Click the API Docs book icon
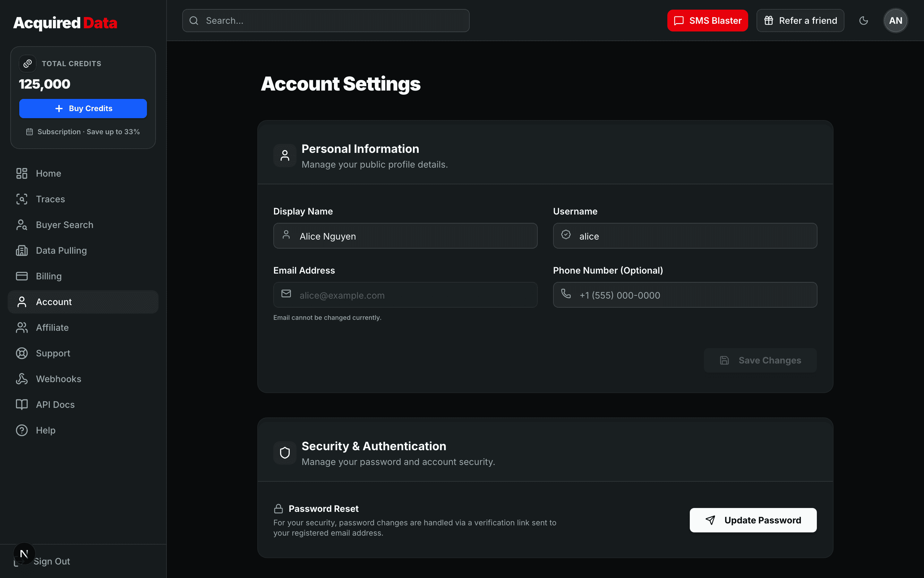The width and height of the screenshot is (924, 578). [x=22, y=405]
